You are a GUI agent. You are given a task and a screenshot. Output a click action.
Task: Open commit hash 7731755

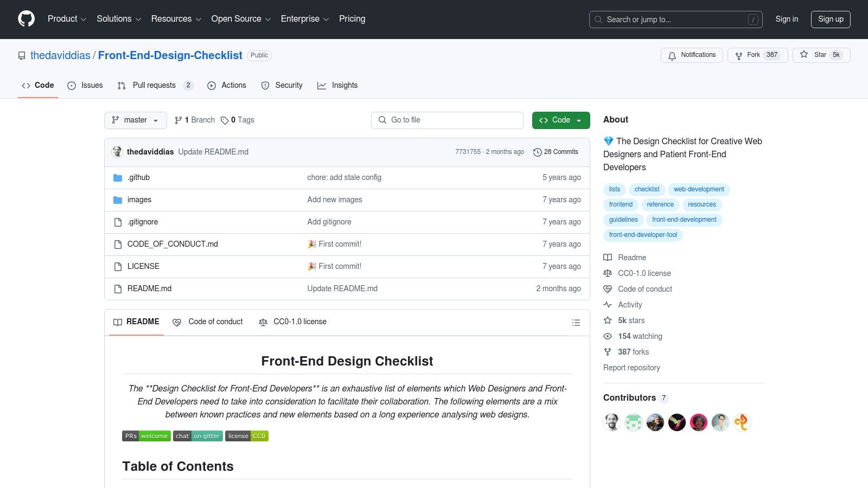coord(468,152)
